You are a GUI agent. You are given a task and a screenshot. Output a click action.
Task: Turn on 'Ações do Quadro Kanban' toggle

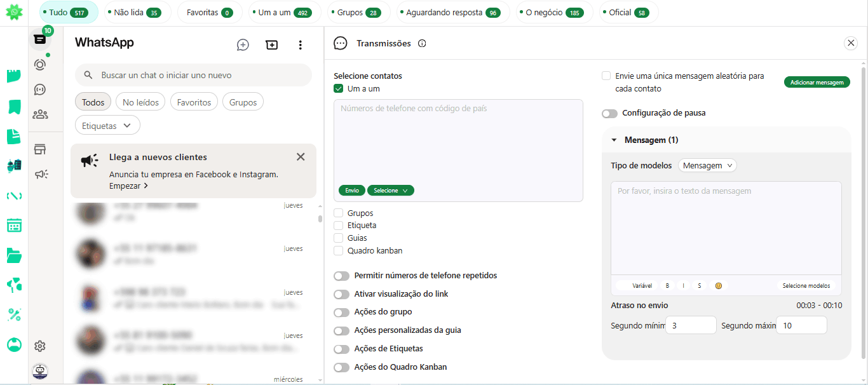coord(342,367)
